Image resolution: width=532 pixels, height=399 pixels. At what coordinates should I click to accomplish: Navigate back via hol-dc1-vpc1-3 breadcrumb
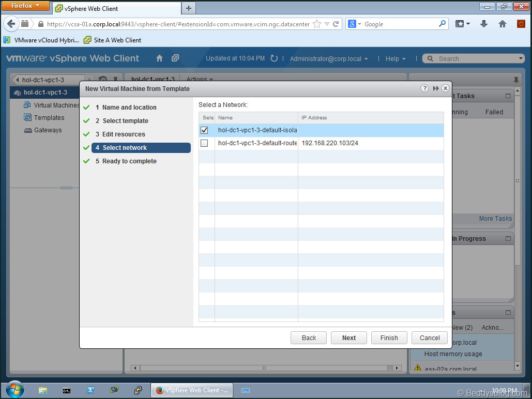48,80
